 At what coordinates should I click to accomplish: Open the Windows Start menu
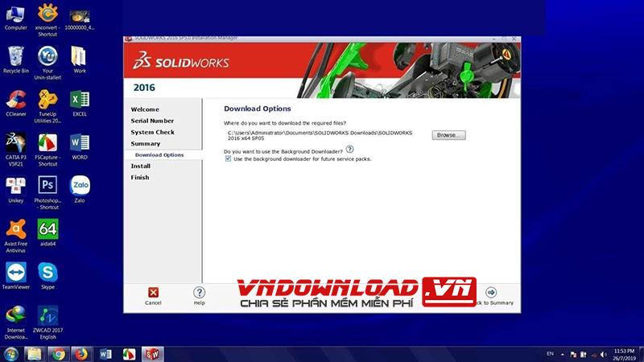coord(10,354)
